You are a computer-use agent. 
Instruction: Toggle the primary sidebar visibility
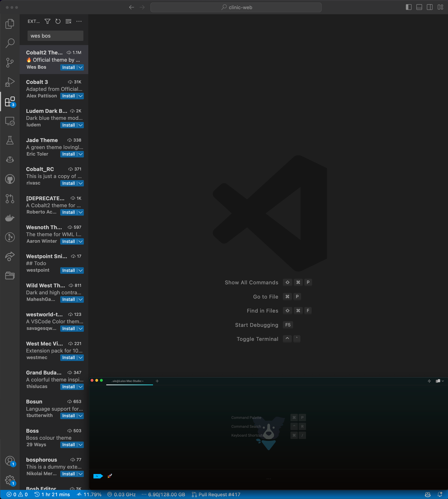409,7
